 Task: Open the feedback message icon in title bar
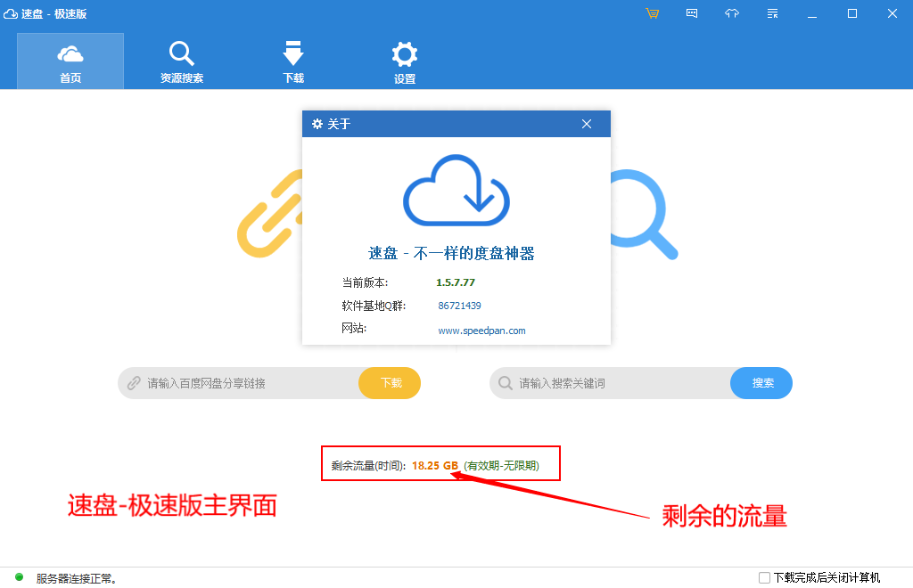(x=692, y=13)
